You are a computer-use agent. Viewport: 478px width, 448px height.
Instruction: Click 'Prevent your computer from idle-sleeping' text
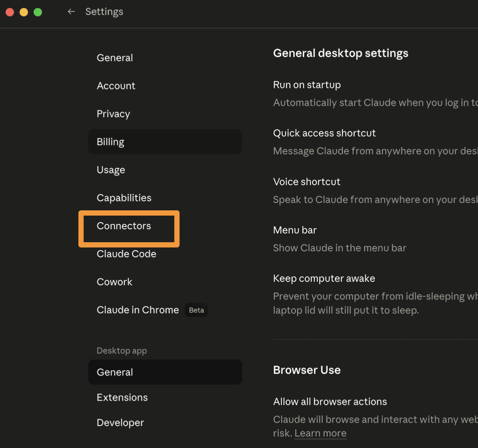pyautogui.click(x=375, y=303)
